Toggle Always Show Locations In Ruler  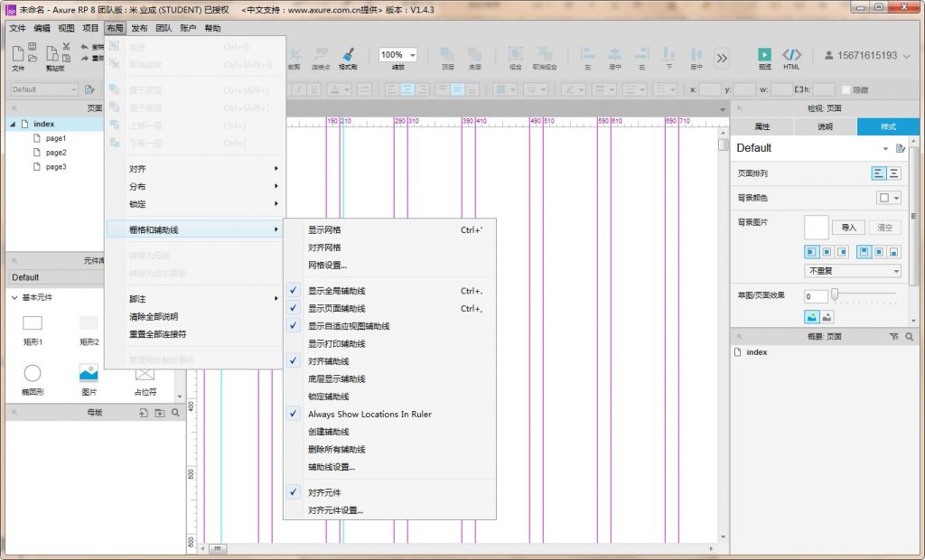pos(369,414)
